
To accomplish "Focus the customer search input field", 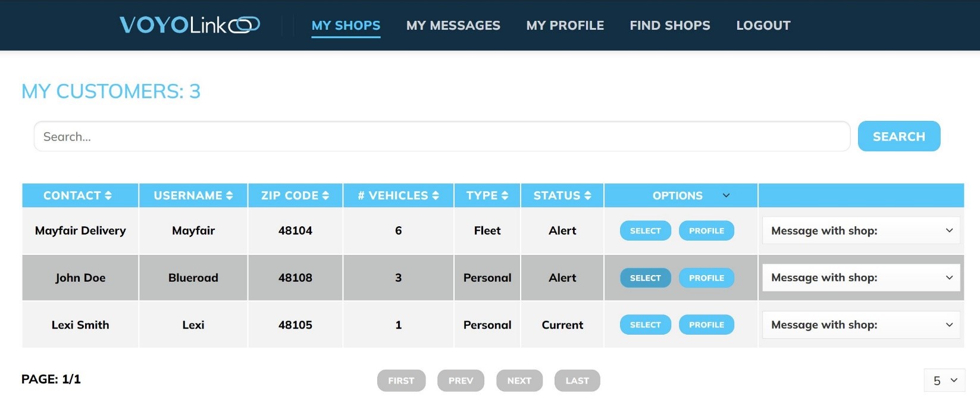I will tap(442, 136).
